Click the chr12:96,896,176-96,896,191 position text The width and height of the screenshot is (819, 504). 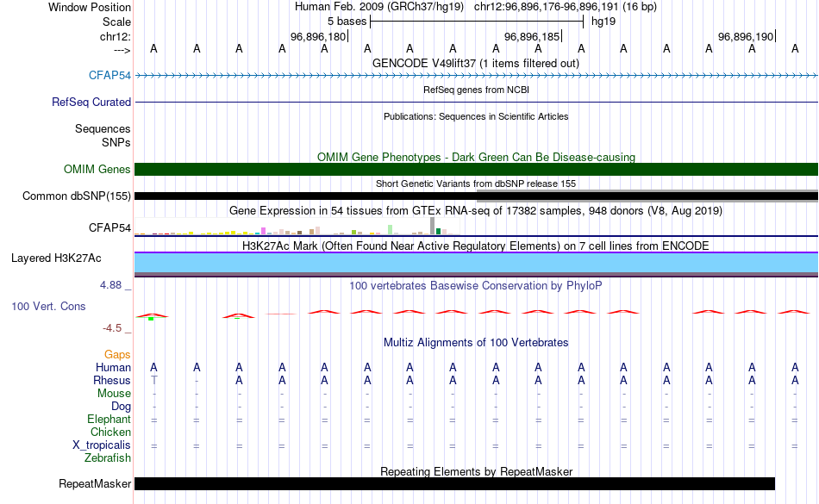coord(566,7)
